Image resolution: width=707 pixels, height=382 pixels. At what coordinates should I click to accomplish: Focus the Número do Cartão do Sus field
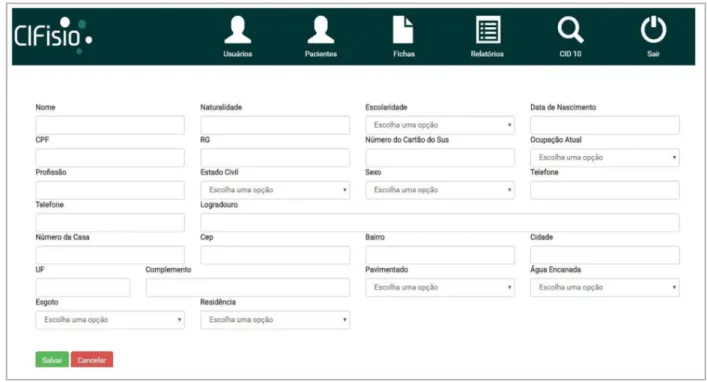(x=440, y=157)
